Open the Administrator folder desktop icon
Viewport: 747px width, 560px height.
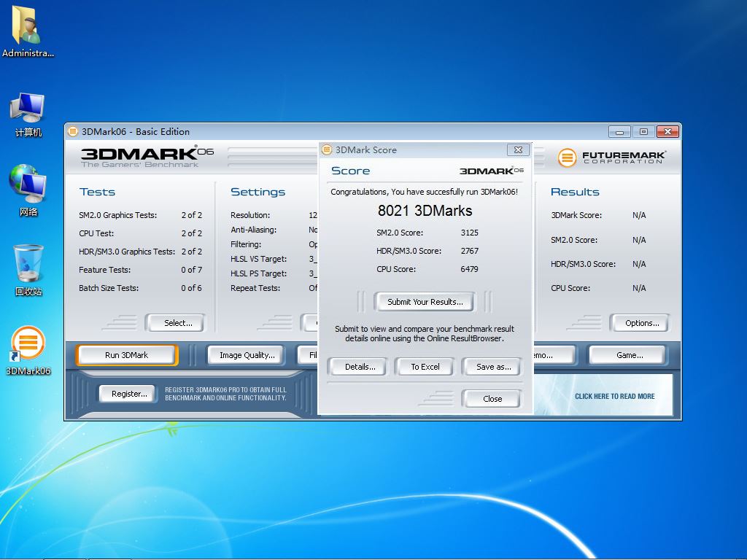tap(28, 32)
